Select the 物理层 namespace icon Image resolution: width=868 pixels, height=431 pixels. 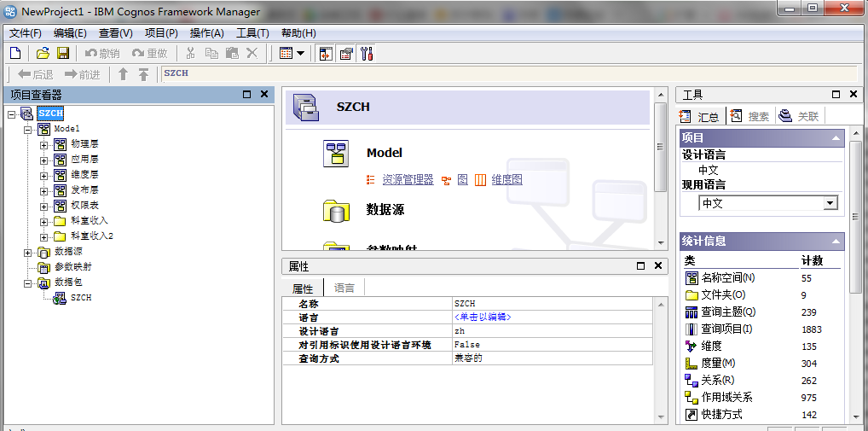point(60,144)
